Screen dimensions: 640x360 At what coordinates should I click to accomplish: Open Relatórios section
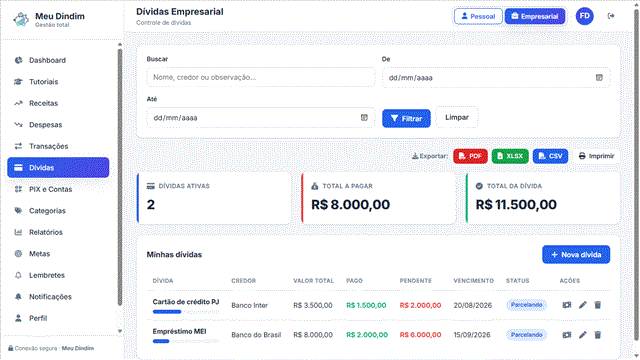(58, 232)
